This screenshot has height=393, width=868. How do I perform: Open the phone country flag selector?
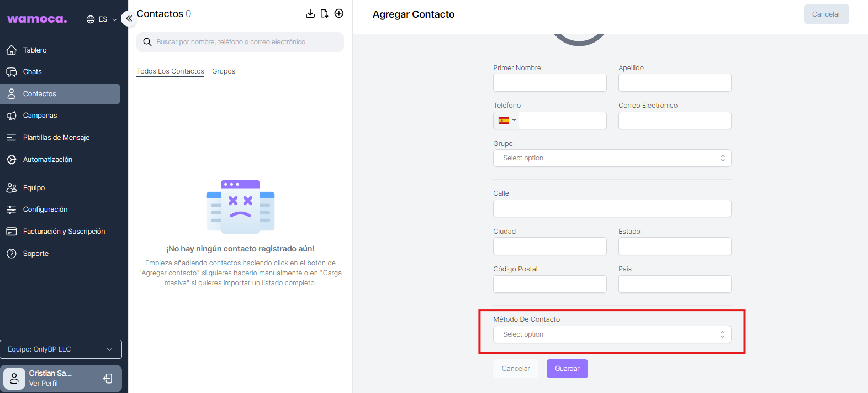coord(506,120)
